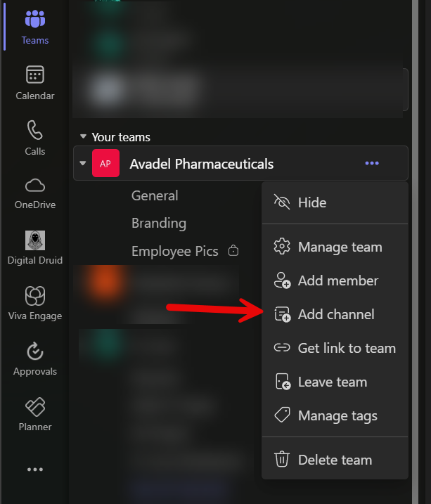The width and height of the screenshot is (431, 504).
Task: Open the Teams section in sidebar
Action: [x=35, y=27]
